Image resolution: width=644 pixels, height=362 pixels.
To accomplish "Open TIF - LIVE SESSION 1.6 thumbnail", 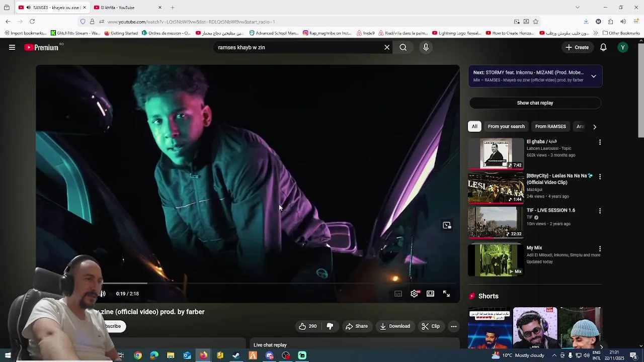I will [x=496, y=223].
